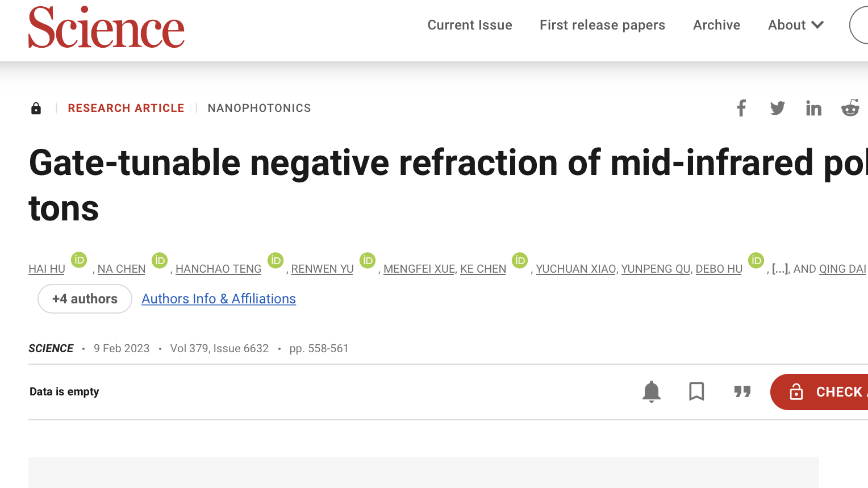Image resolution: width=868 pixels, height=488 pixels.
Task: Open author Qing Dai's profile link
Action: 842,269
